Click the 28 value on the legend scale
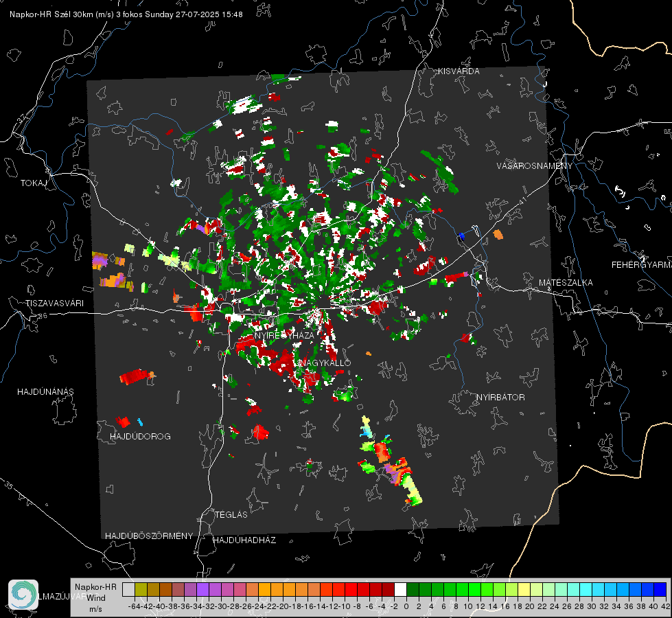 point(579,606)
